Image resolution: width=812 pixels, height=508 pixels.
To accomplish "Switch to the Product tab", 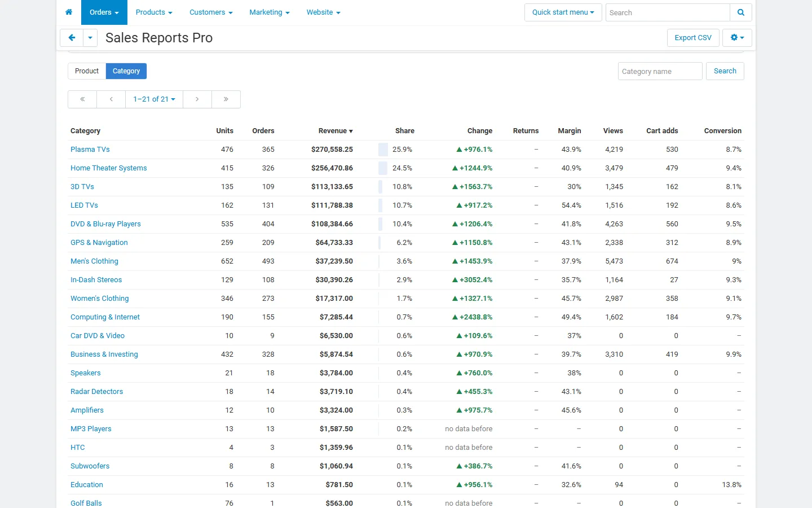I will pyautogui.click(x=87, y=71).
